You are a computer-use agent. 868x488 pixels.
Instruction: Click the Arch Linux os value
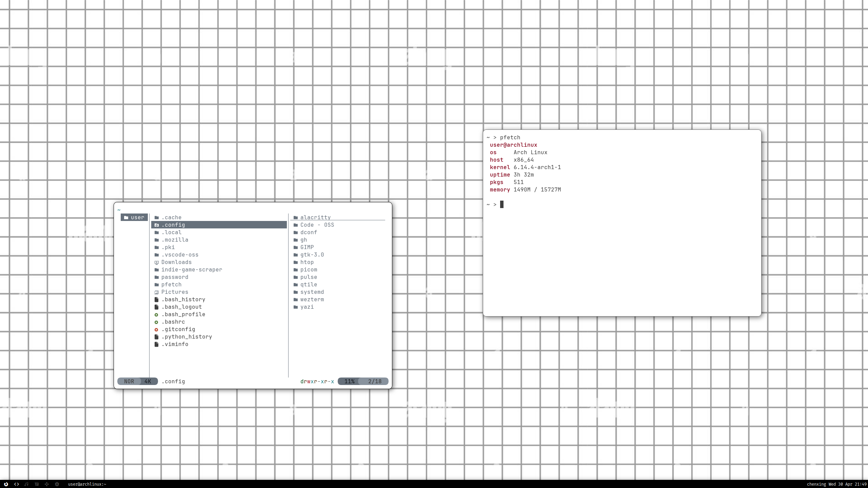(530, 152)
